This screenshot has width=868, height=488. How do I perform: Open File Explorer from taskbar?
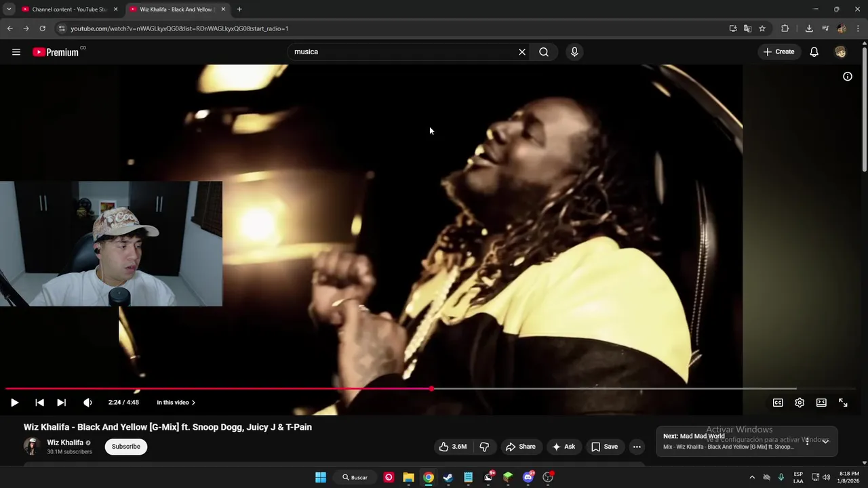point(408,477)
